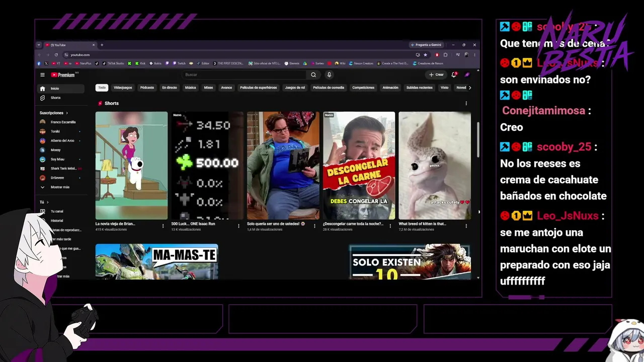Open the account avatar menu
Screen dimensions: 644x362
coord(467,75)
